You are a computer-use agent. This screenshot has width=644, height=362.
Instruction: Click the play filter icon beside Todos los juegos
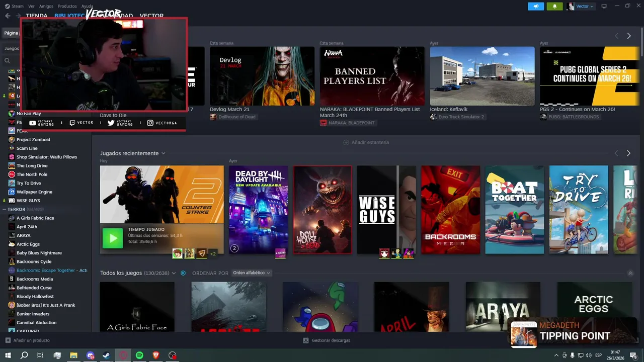[x=183, y=273]
